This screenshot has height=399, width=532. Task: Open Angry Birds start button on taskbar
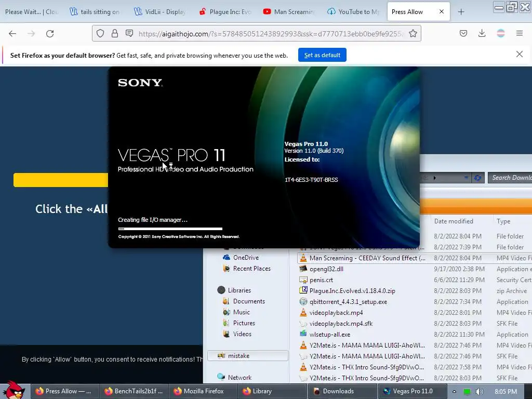pos(14,390)
